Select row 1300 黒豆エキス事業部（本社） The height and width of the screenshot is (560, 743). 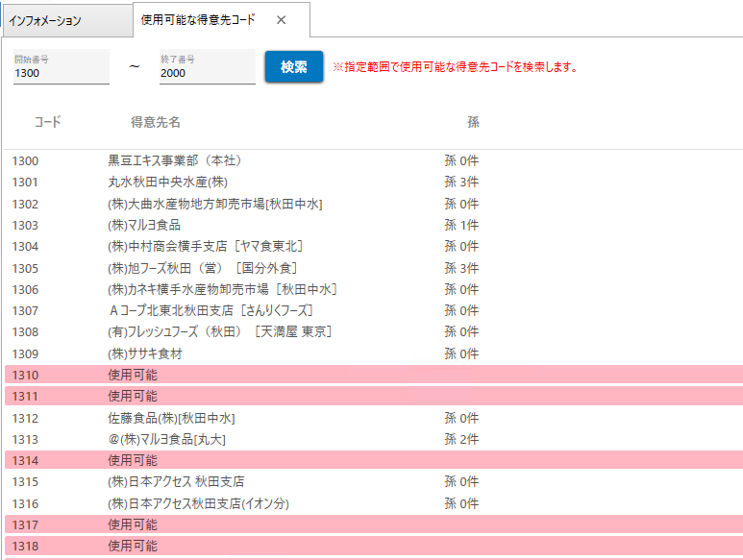374,161
